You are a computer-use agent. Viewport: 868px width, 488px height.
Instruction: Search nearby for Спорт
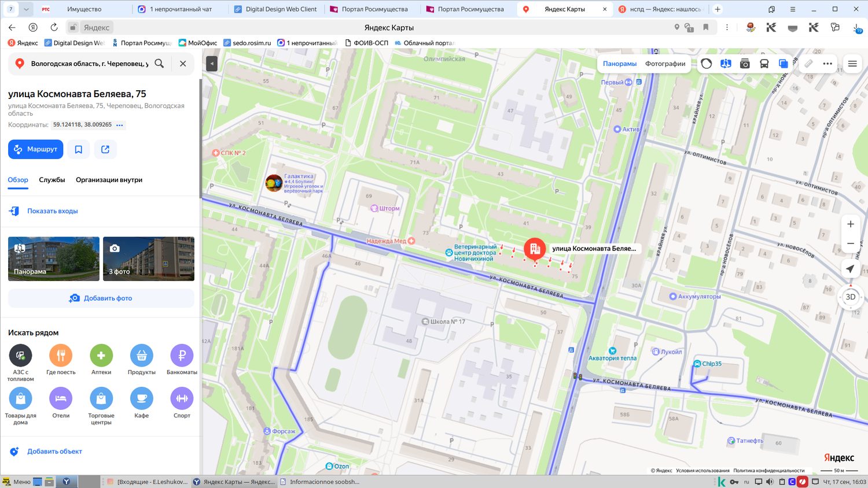click(182, 398)
